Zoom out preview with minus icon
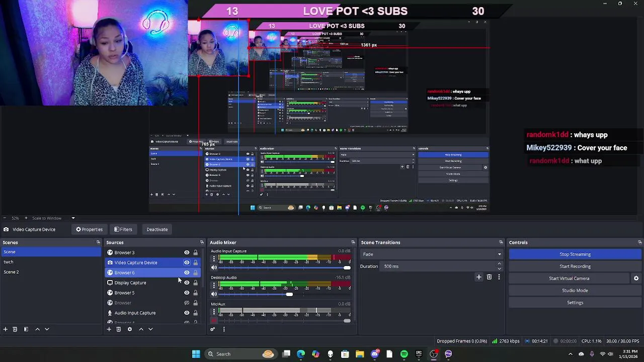The height and width of the screenshot is (362, 644). point(5,218)
